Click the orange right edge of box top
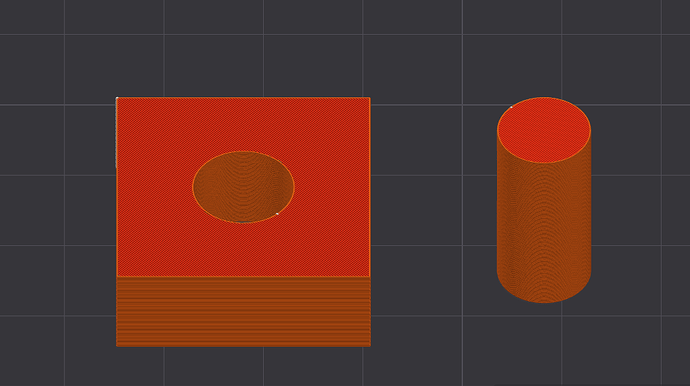Viewport: 690px width, 386px height. [370, 187]
